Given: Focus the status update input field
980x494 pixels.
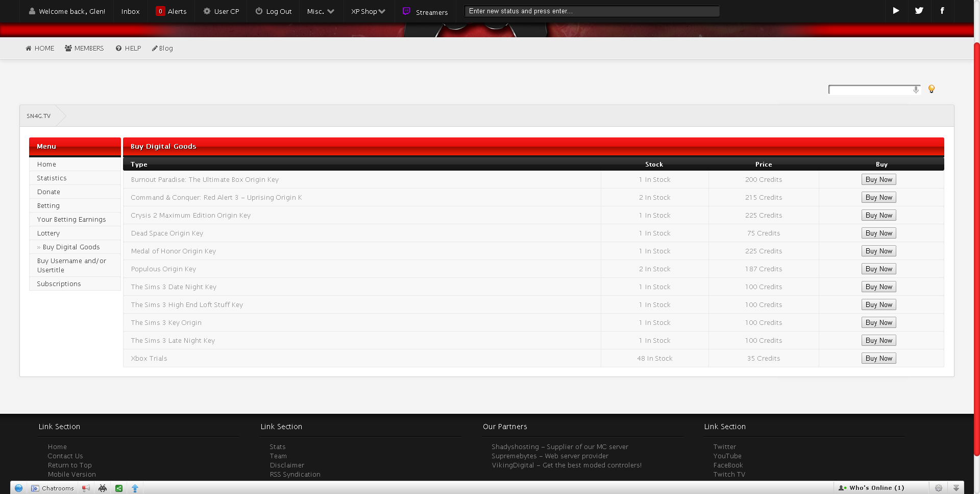Looking at the screenshot, I should pos(592,11).
